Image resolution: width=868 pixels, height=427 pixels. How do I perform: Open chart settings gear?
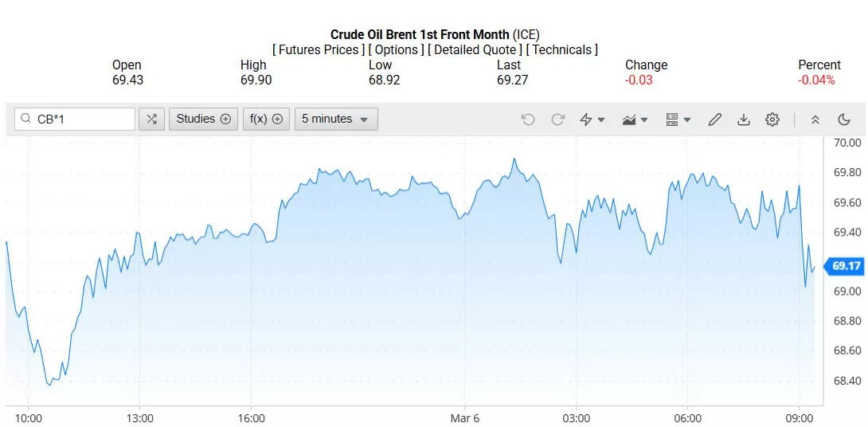tap(772, 119)
